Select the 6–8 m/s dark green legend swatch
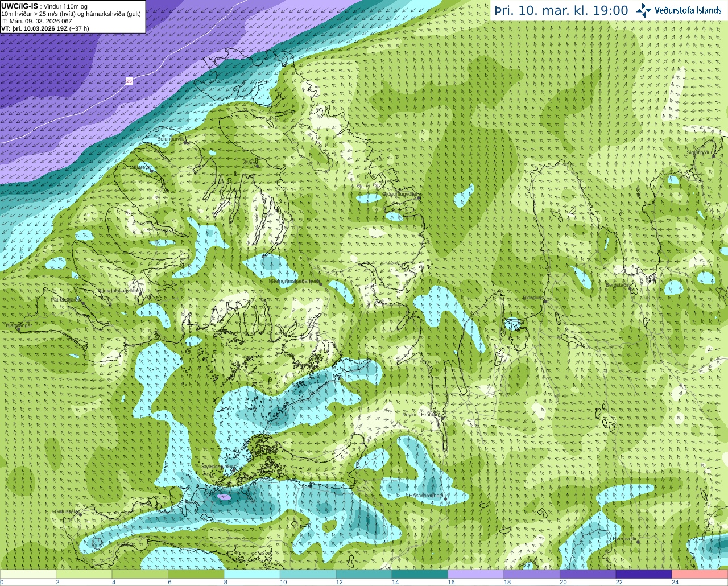This screenshot has height=586, width=728. click(196, 574)
